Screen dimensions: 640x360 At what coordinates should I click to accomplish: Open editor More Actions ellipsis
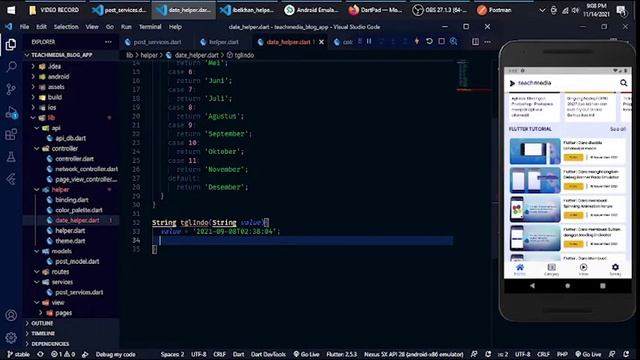487,42
